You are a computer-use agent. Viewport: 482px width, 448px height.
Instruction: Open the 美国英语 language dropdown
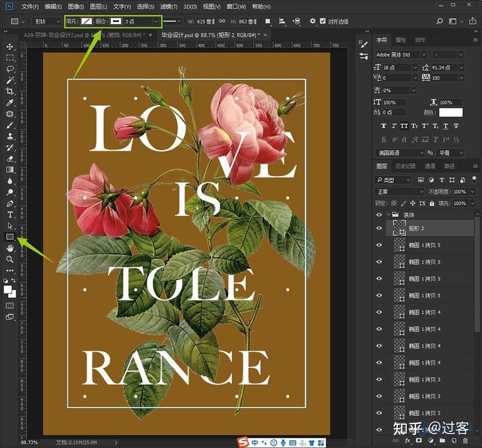pos(400,153)
